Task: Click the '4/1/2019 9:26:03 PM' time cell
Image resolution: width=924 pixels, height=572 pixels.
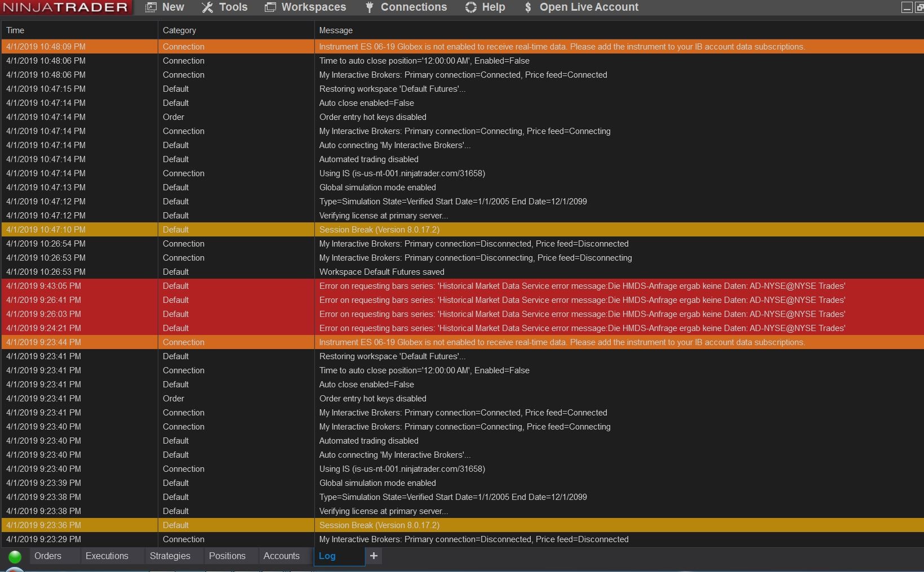Action: click(44, 314)
